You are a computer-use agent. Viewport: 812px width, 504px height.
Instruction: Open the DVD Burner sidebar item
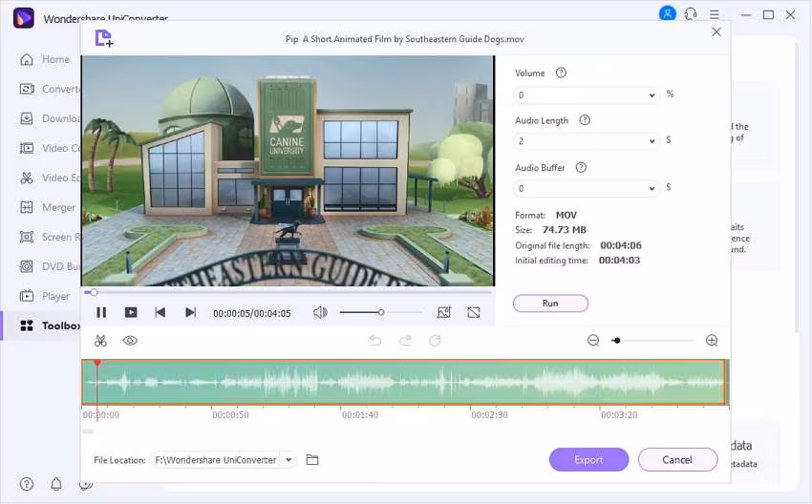coord(49,266)
